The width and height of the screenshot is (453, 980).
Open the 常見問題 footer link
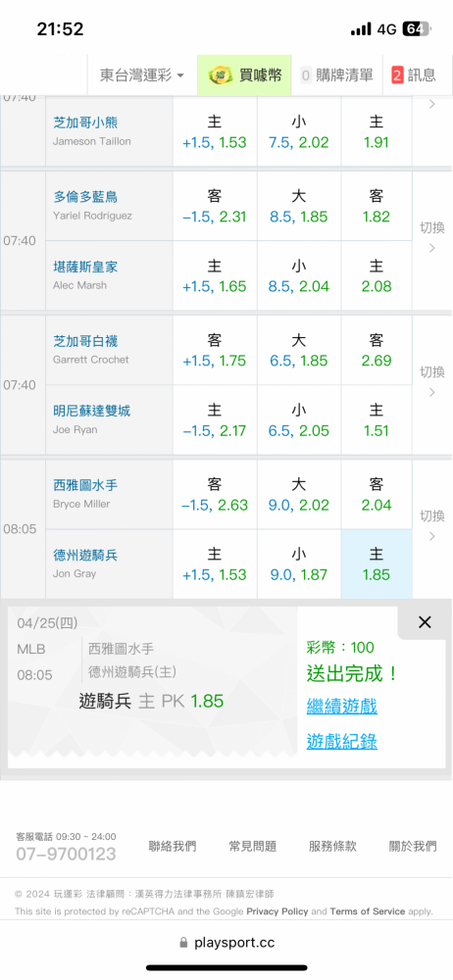point(252,847)
